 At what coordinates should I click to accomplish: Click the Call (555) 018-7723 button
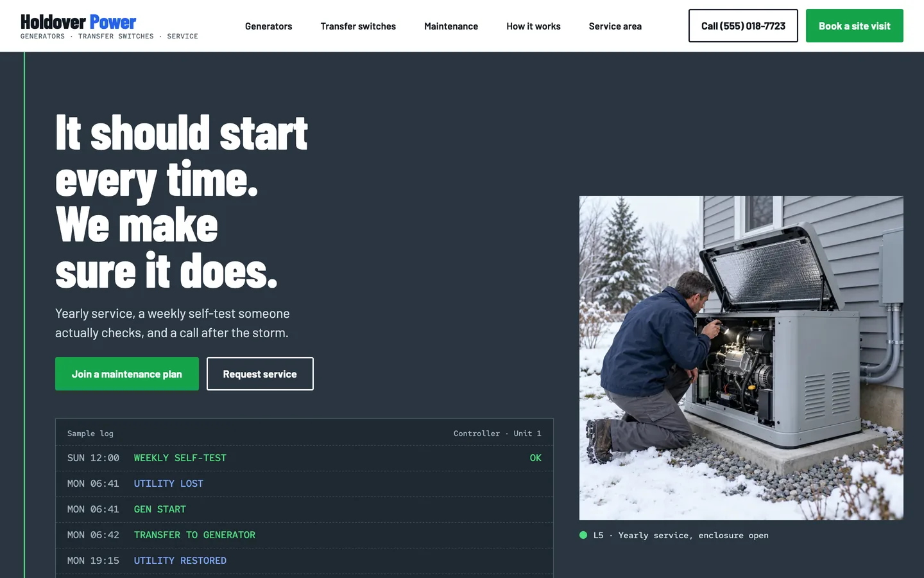[743, 26]
